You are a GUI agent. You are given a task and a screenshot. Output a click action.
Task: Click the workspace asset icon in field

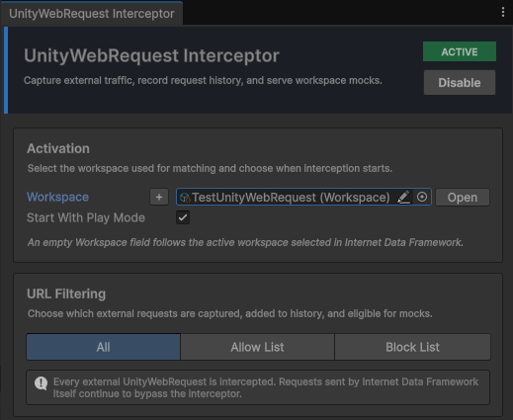185,198
